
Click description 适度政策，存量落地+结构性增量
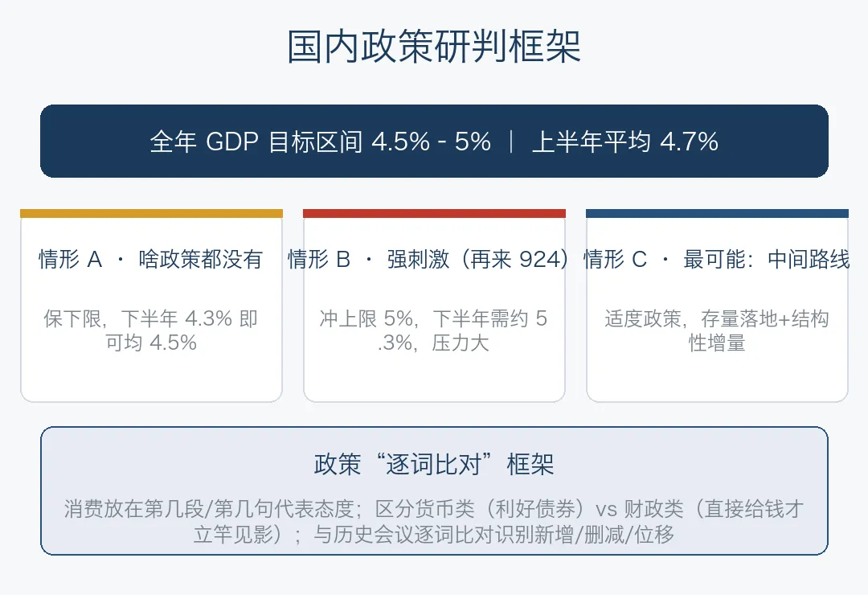[x=717, y=330]
